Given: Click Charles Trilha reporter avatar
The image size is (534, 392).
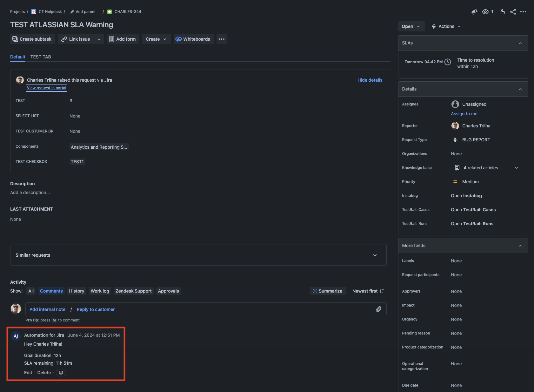Looking at the screenshot, I should click(x=455, y=126).
